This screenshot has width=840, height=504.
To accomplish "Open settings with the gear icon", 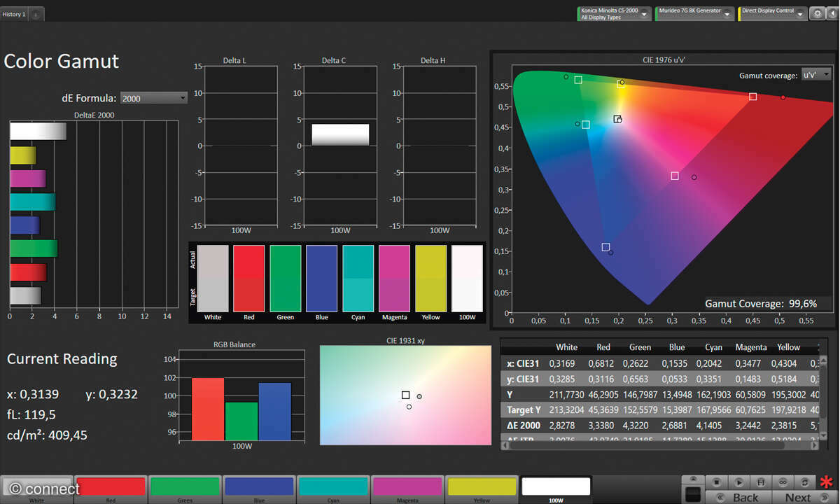I will pyautogui.click(x=817, y=13).
